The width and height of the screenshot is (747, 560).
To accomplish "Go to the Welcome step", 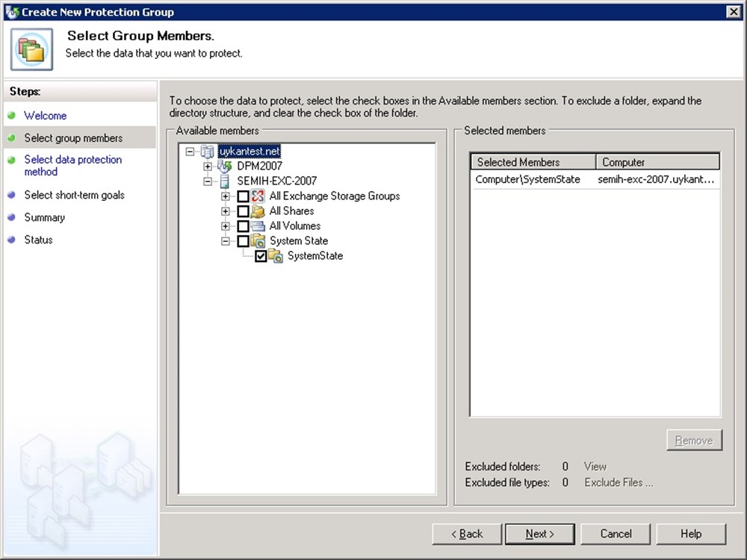I will pyautogui.click(x=45, y=116).
